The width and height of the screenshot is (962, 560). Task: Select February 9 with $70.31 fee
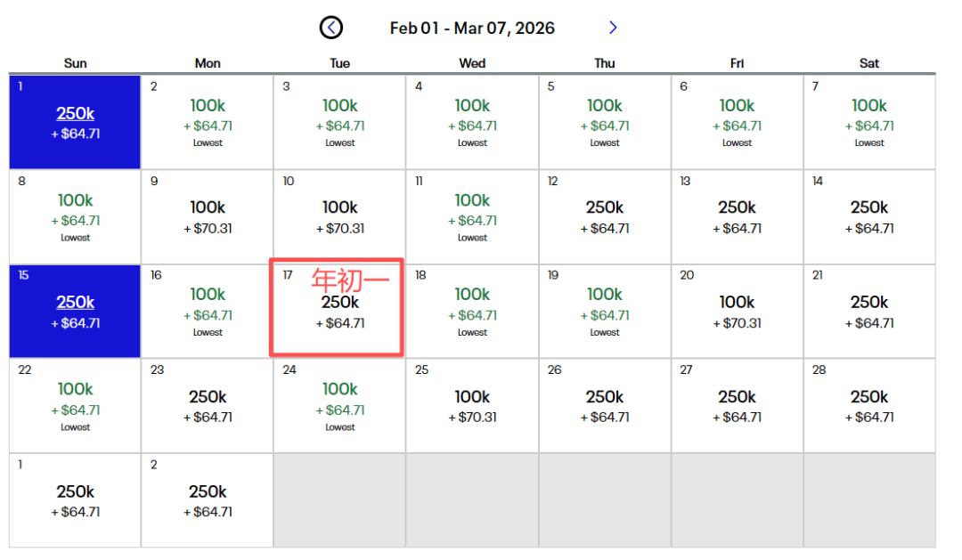(208, 217)
